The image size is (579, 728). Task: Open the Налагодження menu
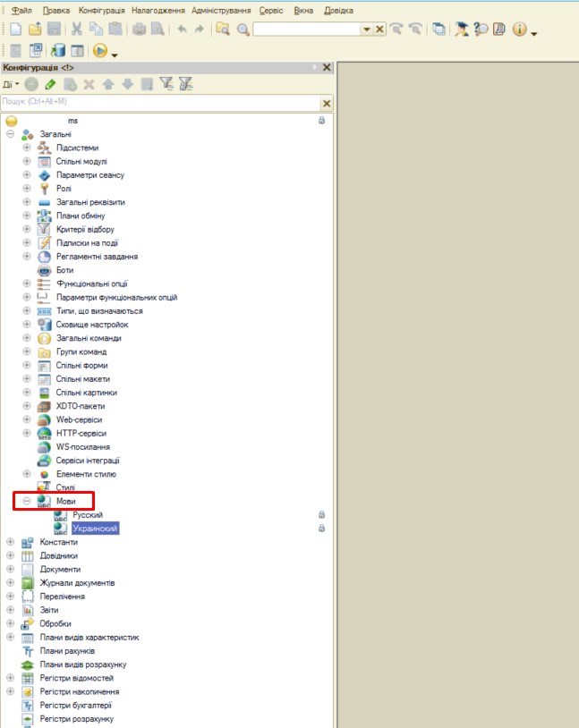click(158, 10)
